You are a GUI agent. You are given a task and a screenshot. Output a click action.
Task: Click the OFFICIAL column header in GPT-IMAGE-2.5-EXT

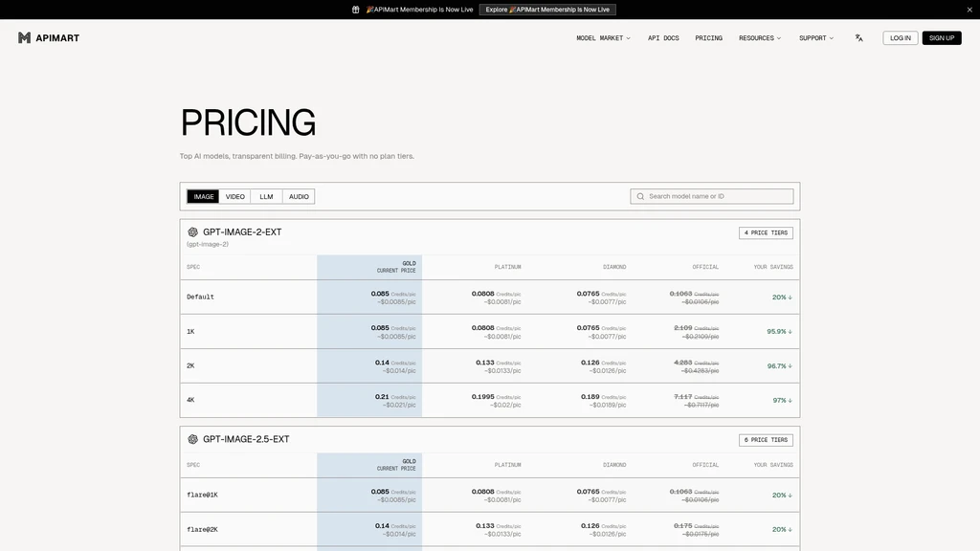click(705, 465)
